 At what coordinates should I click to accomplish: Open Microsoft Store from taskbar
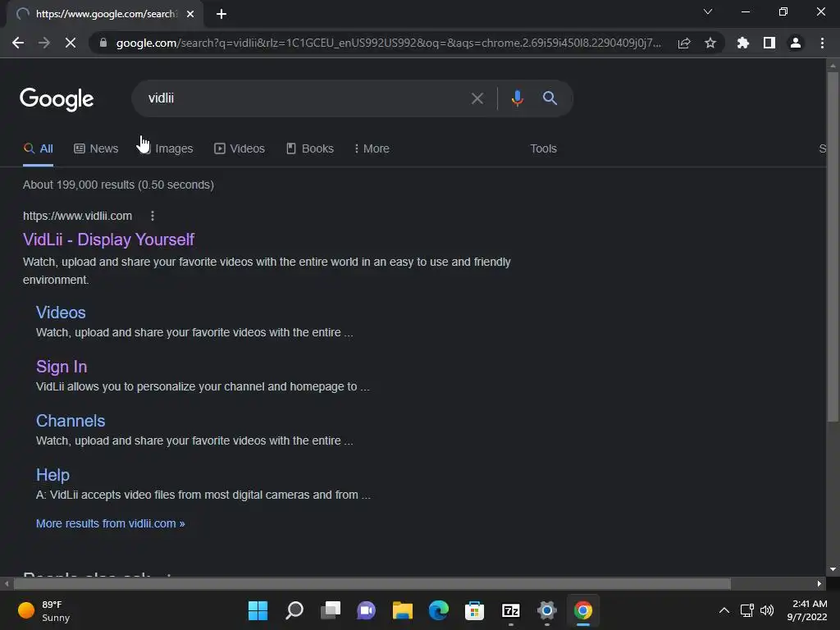[x=475, y=610]
